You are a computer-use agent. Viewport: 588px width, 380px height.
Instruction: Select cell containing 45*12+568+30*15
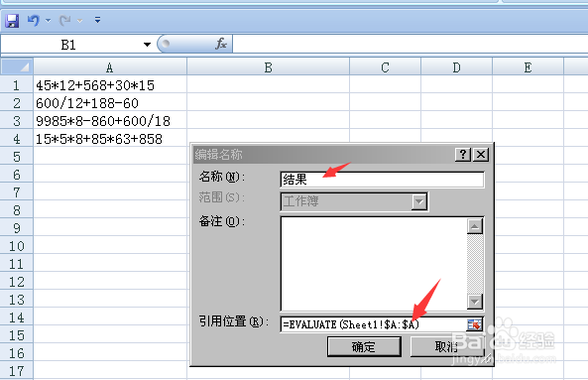point(110,85)
